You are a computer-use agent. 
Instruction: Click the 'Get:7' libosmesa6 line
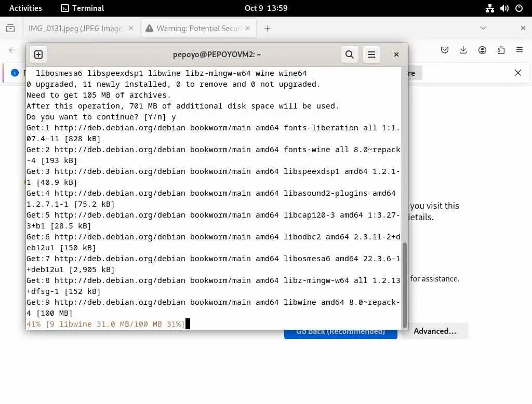click(x=213, y=264)
